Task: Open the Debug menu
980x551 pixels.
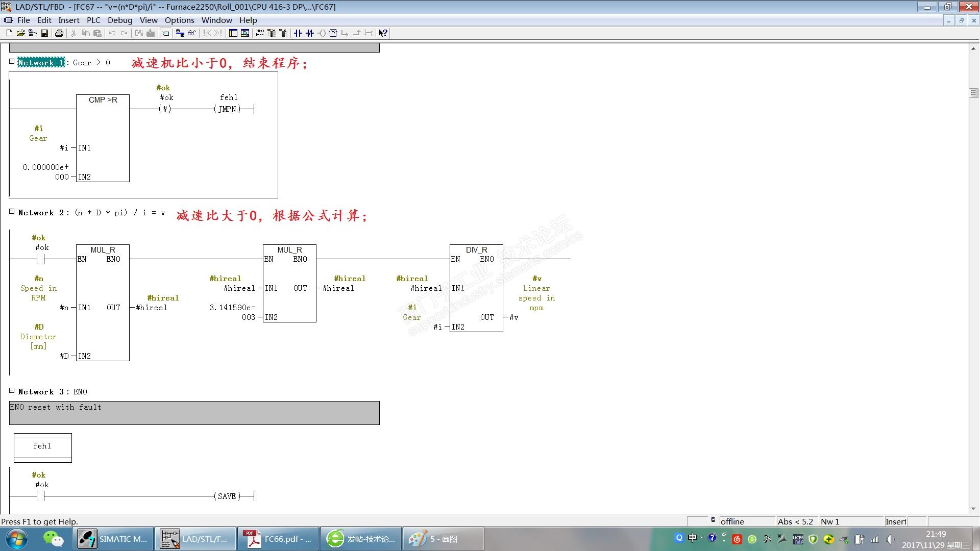Action: (x=120, y=20)
